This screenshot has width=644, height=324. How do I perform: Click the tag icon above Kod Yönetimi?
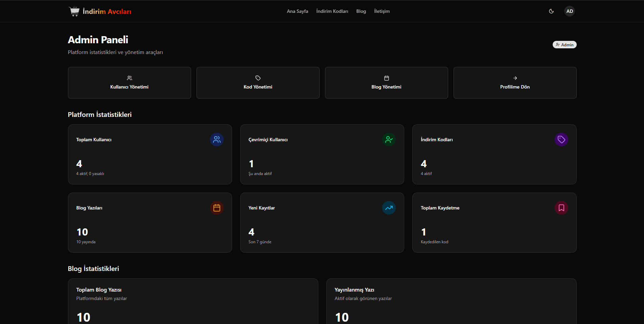tap(258, 78)
